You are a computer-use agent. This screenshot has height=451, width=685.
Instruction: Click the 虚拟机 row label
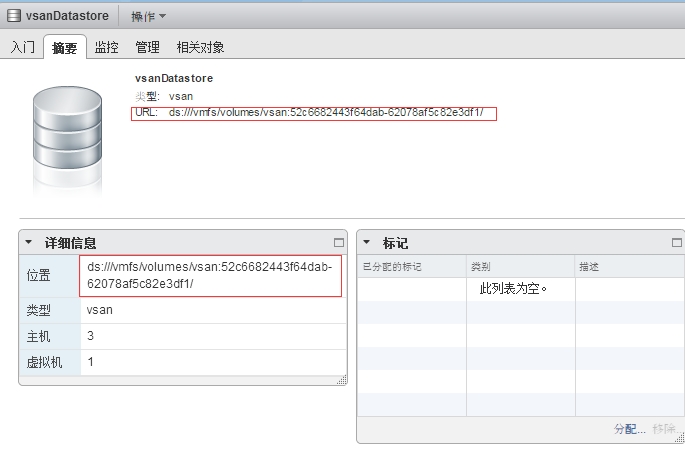[45, 362]
